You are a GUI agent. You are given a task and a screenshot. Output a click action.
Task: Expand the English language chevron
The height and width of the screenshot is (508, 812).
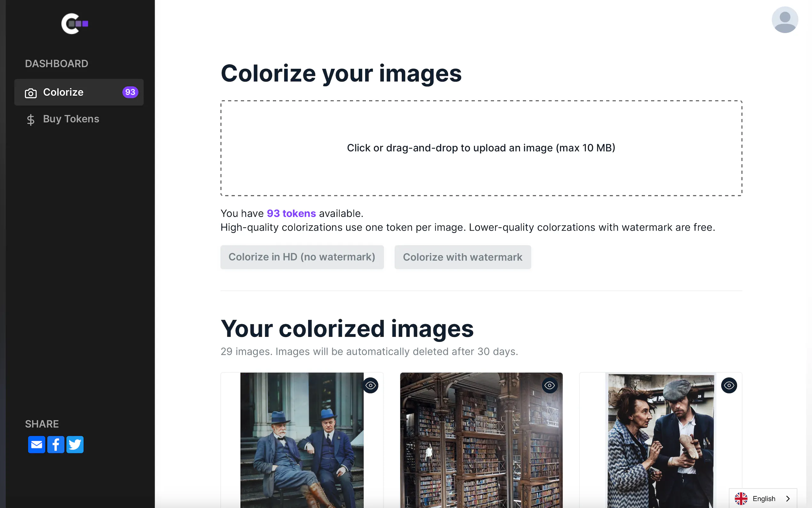click(x=788, y=498)
